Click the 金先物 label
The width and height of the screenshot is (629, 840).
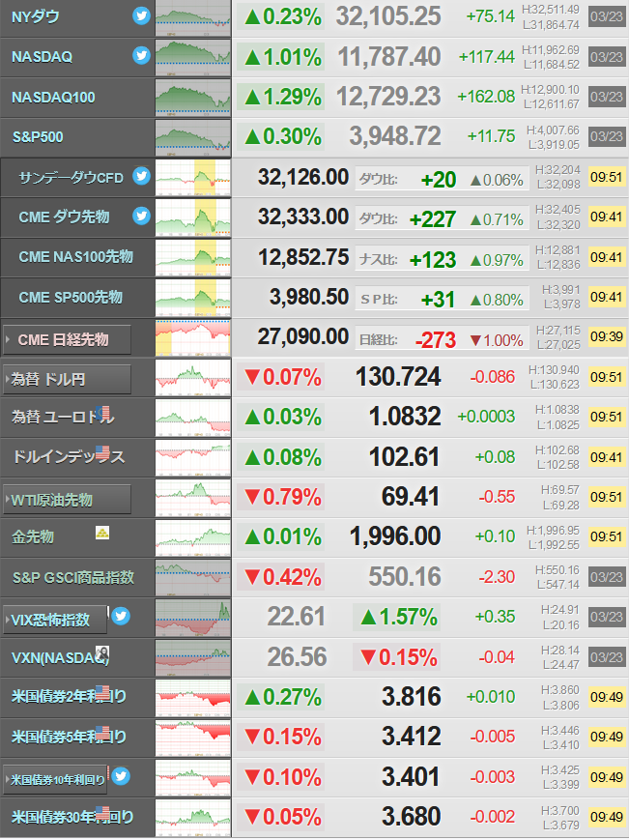33,536
